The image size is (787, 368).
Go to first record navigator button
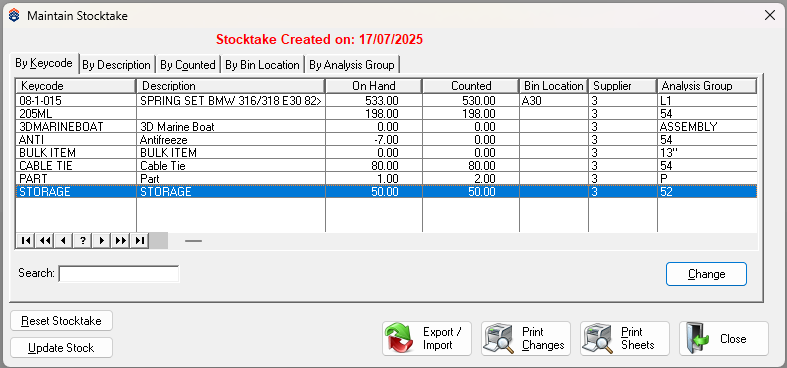26,240
